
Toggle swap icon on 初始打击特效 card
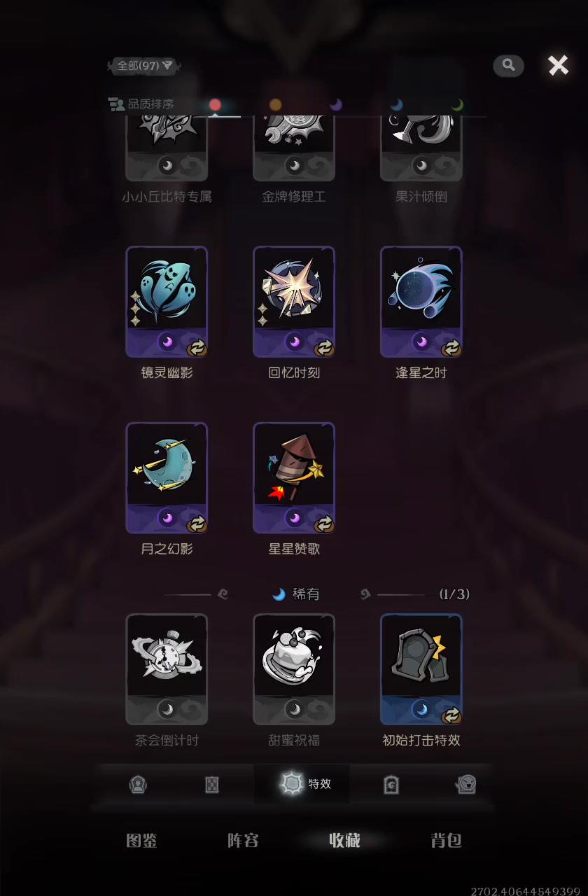[451, 715]
